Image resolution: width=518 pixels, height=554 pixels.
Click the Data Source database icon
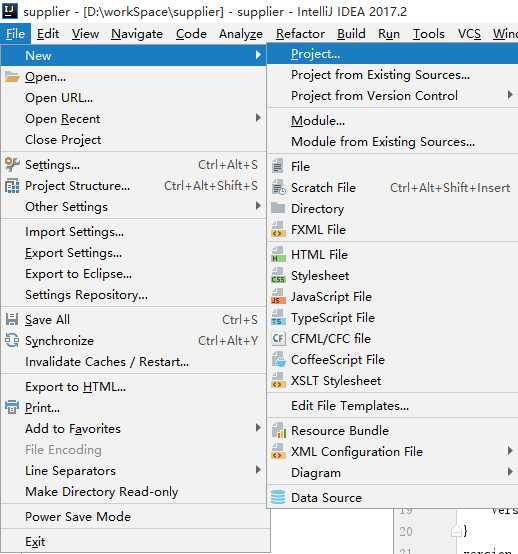click(278, 497)
